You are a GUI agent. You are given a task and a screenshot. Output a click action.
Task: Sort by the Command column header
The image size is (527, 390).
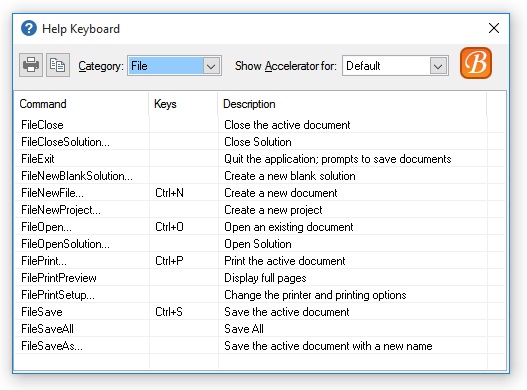click(x=81, y=104)
